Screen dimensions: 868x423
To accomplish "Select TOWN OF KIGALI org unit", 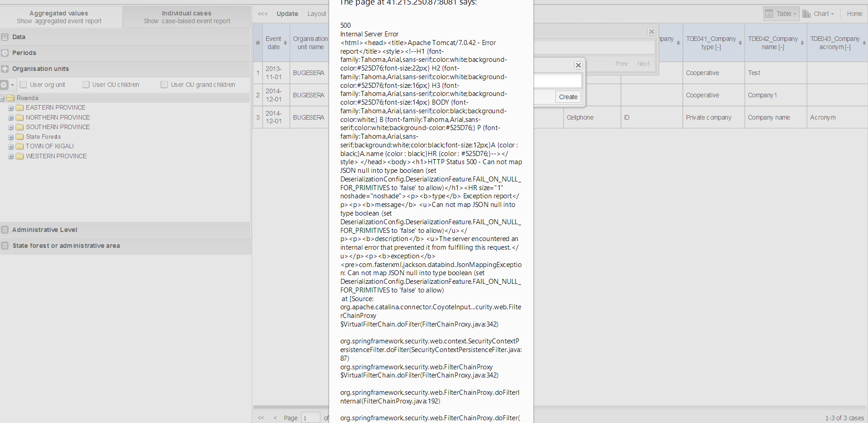I will [50, 146].
